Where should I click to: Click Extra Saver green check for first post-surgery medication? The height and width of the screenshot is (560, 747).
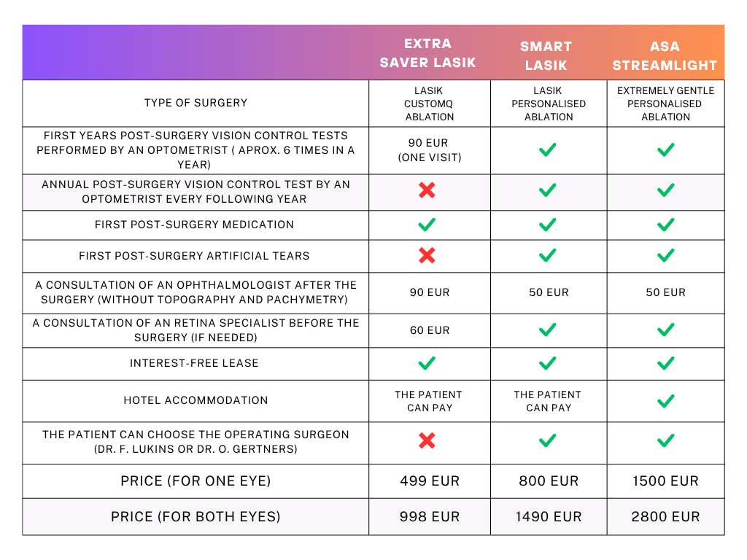[427, 225]
